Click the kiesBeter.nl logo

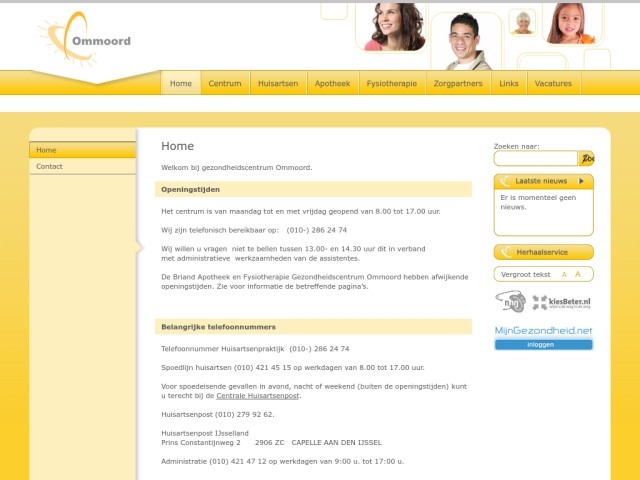pyautogui.click(x=562, y=301)
